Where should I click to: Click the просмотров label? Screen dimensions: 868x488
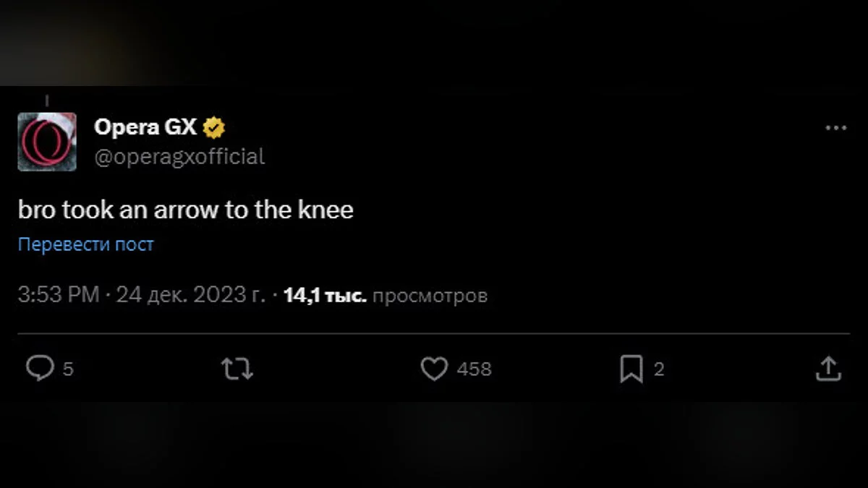point(430,295)
